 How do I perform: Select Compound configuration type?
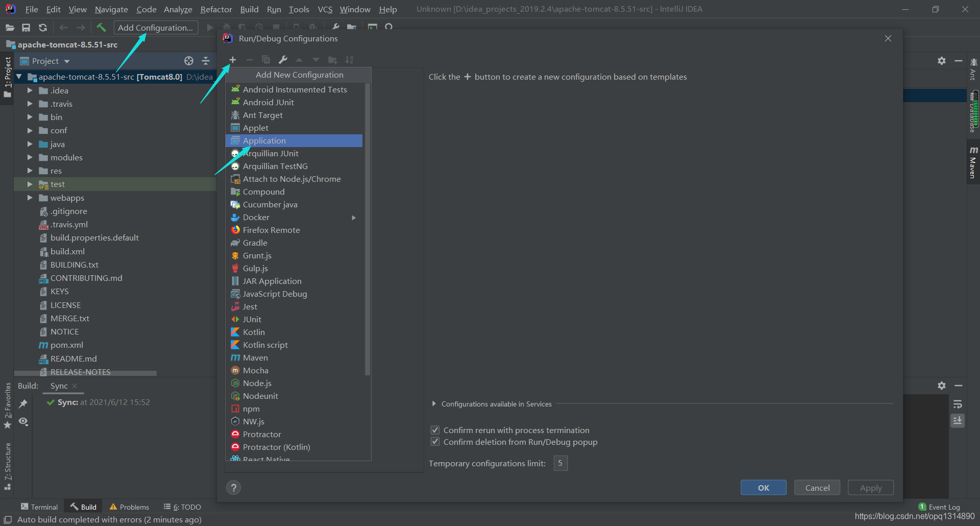tap(294, 192)
